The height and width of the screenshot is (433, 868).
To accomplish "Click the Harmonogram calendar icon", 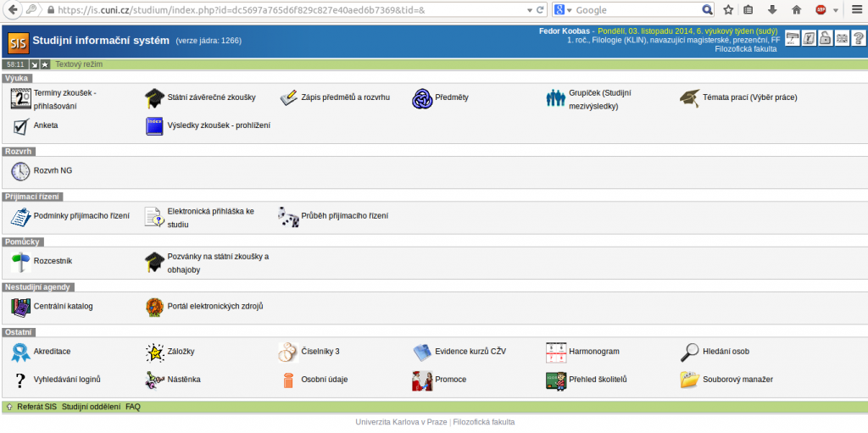I will point(555,352).
